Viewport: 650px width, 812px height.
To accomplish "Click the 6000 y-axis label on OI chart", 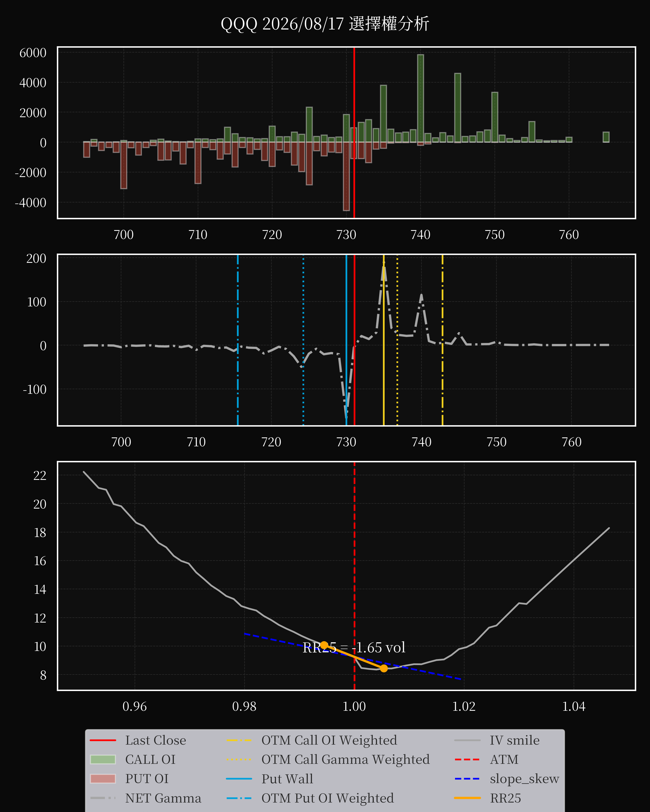I will [x=33, y=53].
